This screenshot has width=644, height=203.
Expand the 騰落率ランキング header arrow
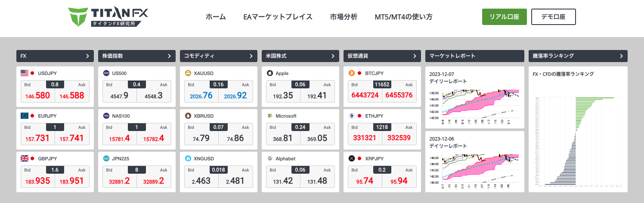pyautogui.click(x=621, y=56)
